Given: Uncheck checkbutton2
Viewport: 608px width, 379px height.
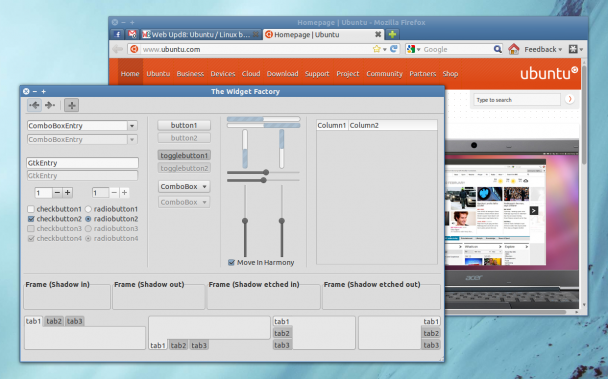Looking at the screenshot, I should point(31,219).
